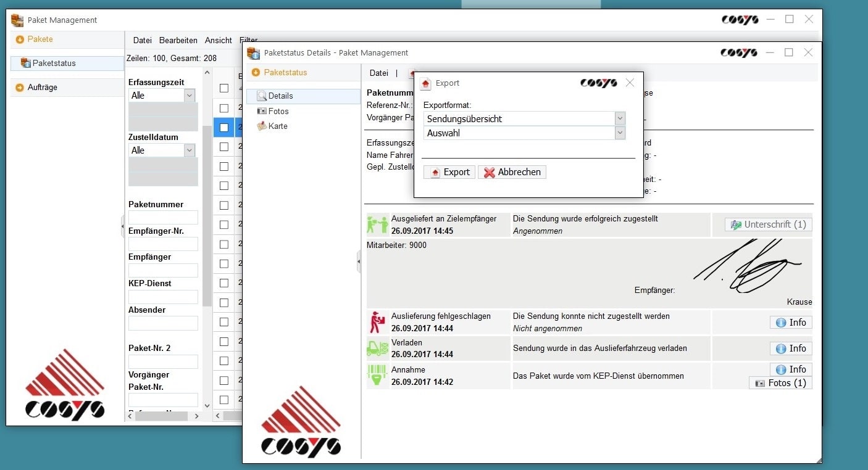Click into the Empfänger-Nr. filter field
The width and height of the screenshot is (868, 470).
(x=163, y=244)
